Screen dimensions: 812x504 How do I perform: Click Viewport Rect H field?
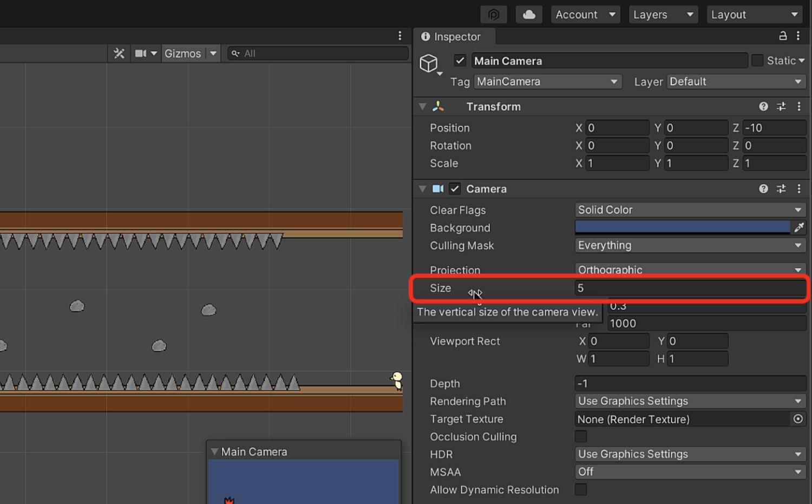(697, 358)
